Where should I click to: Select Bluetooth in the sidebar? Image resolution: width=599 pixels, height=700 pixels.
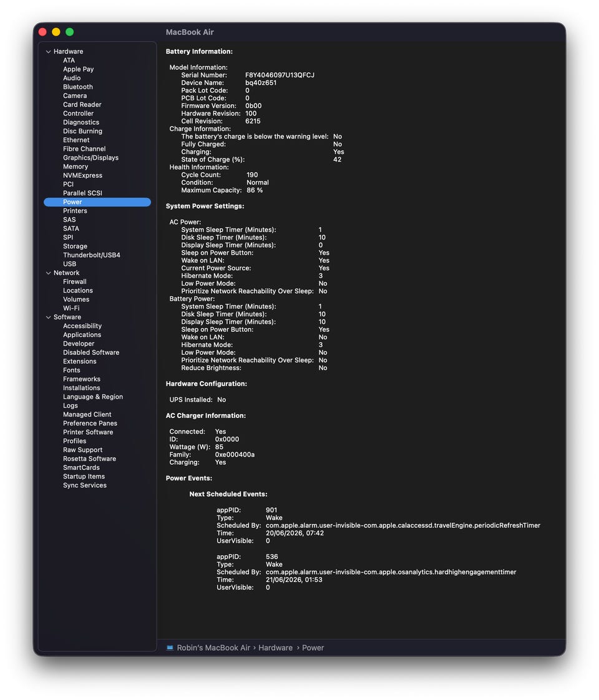77,87
